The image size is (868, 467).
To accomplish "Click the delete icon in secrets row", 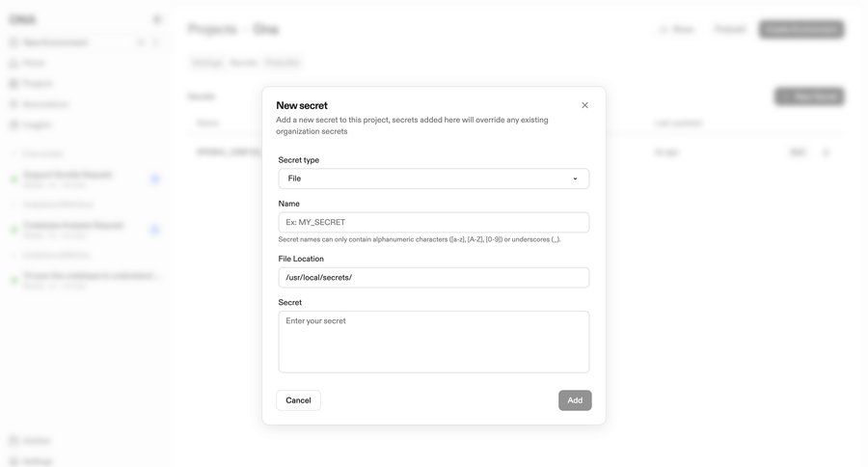I will point(826,152).
